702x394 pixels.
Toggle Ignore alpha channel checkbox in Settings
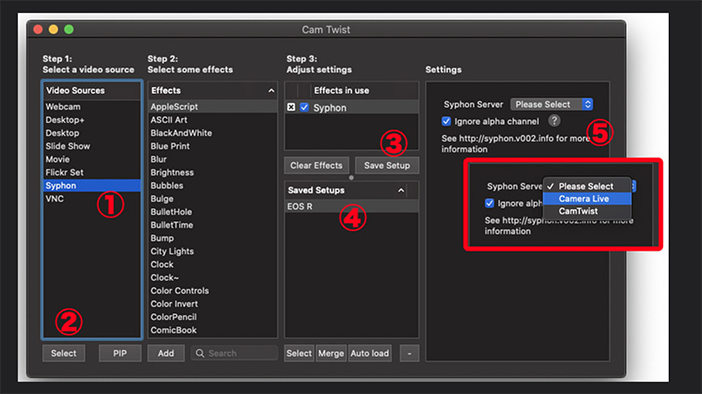tap(446, 121)
